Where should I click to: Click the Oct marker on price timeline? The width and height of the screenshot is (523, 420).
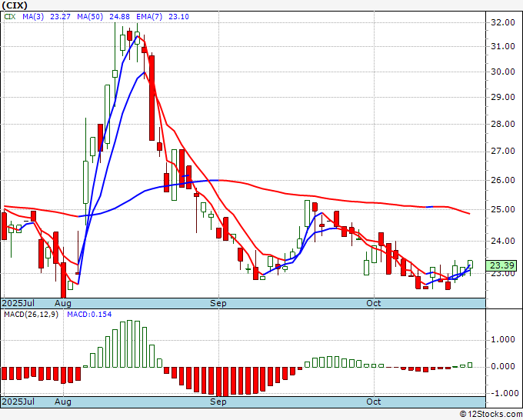[x=374, y=303]
